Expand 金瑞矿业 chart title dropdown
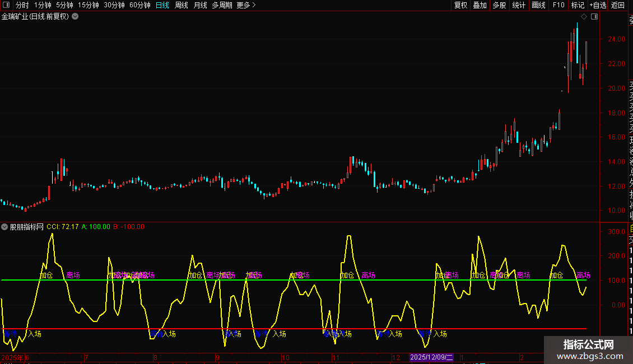633x364 pixels. click(x=75, y=16)
